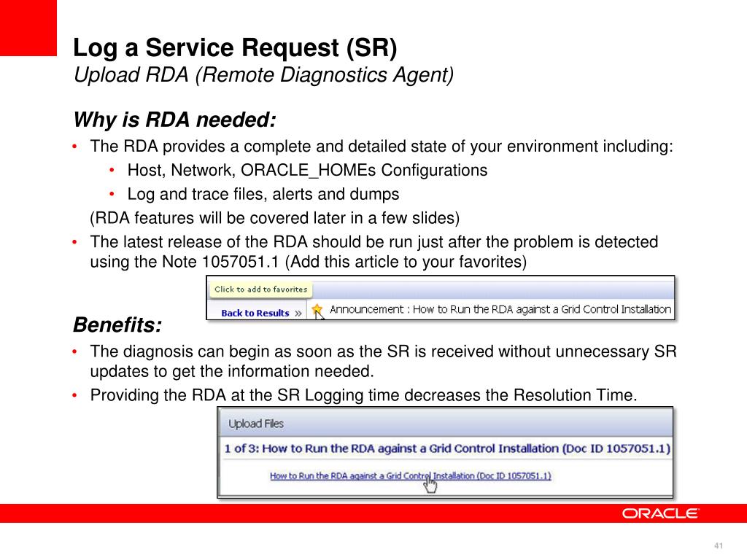The height and width of the screenshot is (560, 747).
Task: Click the slide title 'Log a Service Request (SR)'
Action: [x=235, y=48]
